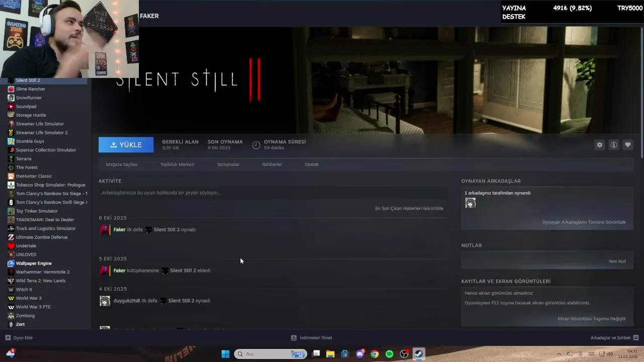Click Faker profile name in 6 Eki activity

tap(119, 230)
